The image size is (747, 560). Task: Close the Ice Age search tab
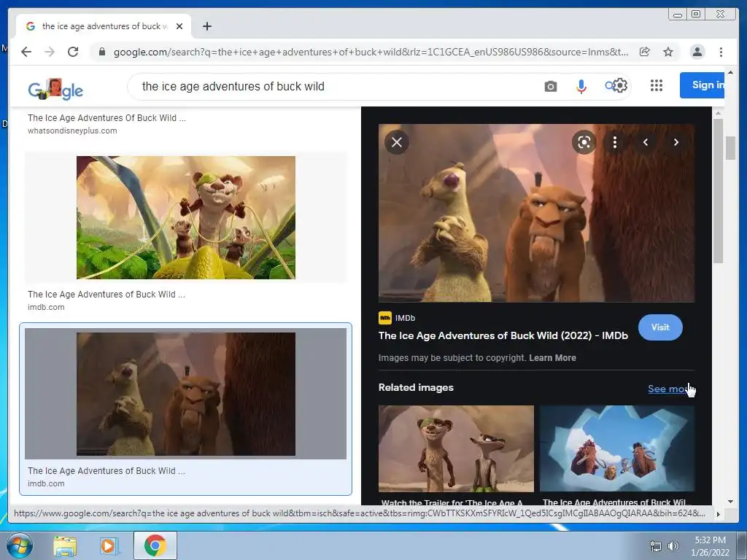pyautogui.click(x=179, y=26)
